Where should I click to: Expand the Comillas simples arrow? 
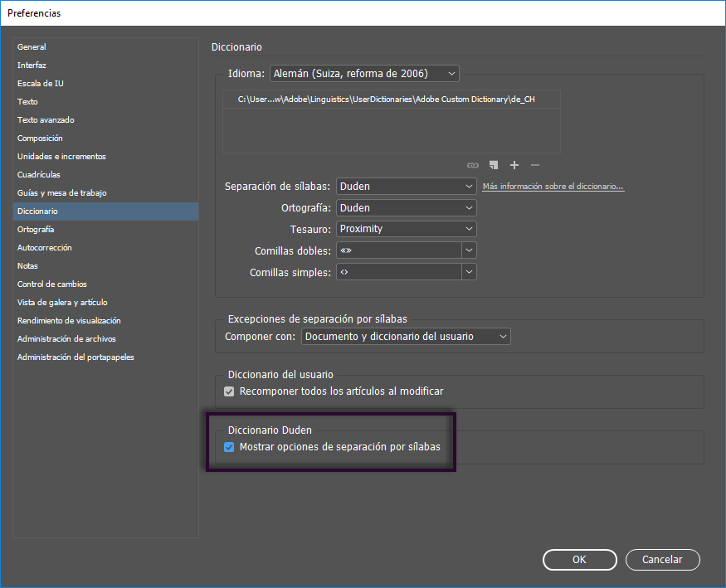[469, 272]
